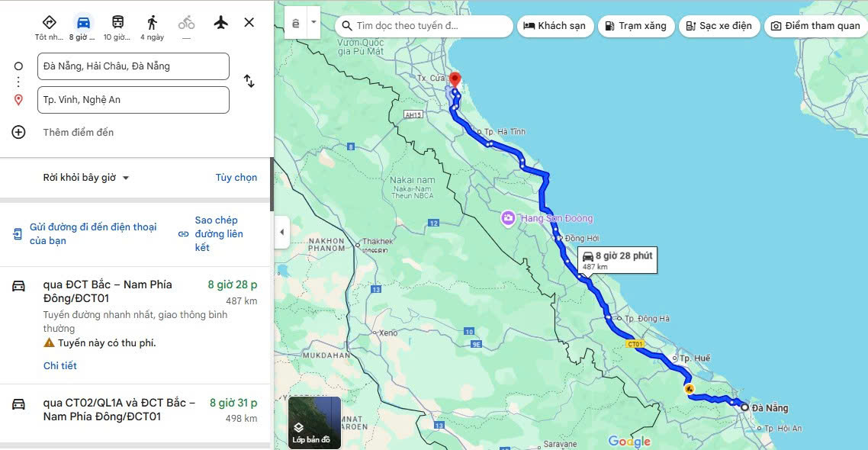Open the Rời khỏi bây giờ dropdown
The width and height of the screenshot is (868, 450).
coord(85,178)
